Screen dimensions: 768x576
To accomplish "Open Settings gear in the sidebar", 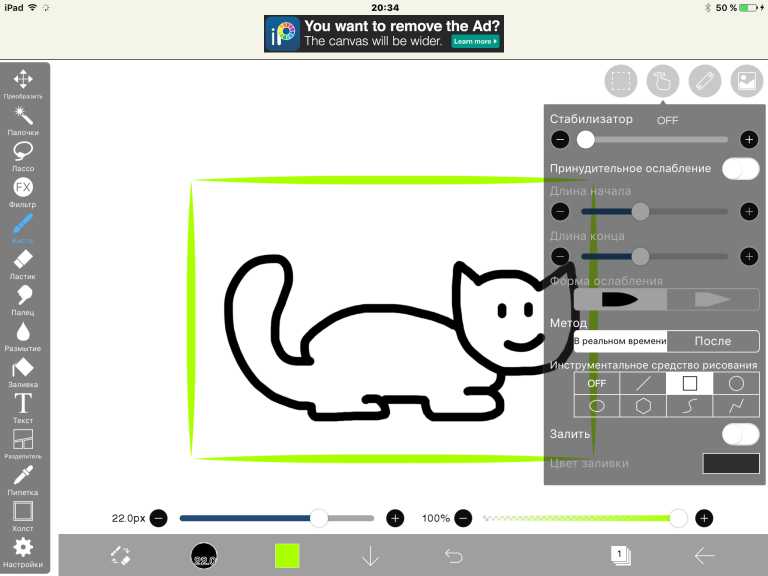I will point(23,552).
